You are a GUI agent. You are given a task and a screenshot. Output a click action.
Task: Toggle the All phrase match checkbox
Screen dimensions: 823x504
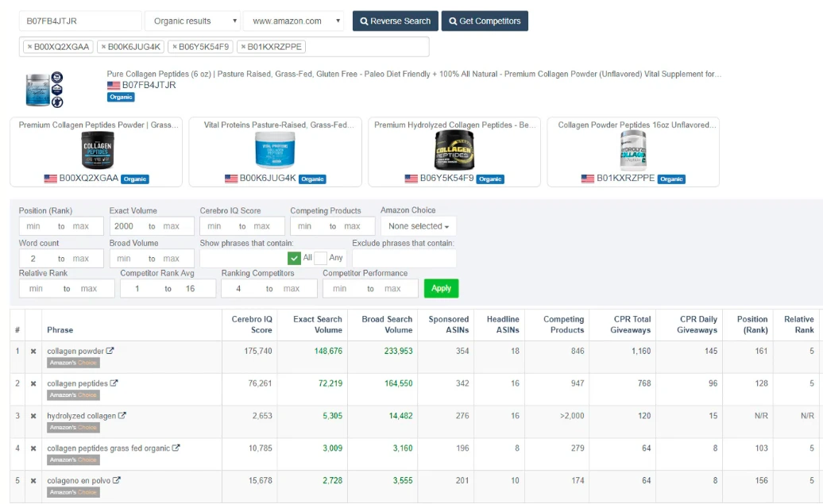[x=295, y=258]
